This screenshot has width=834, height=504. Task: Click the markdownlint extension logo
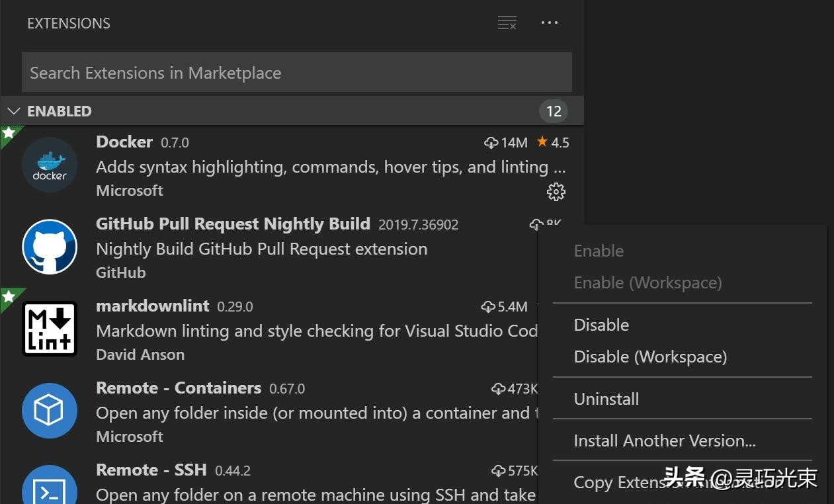[50, 329]
